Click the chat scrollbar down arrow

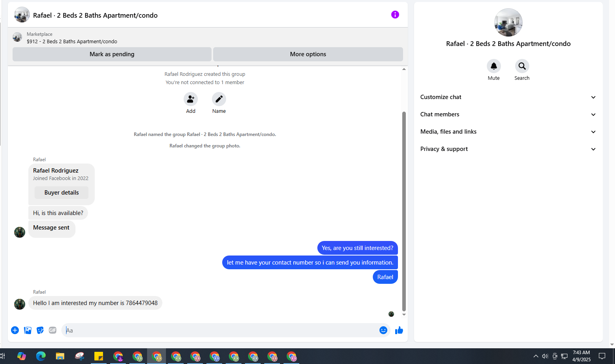404,314
